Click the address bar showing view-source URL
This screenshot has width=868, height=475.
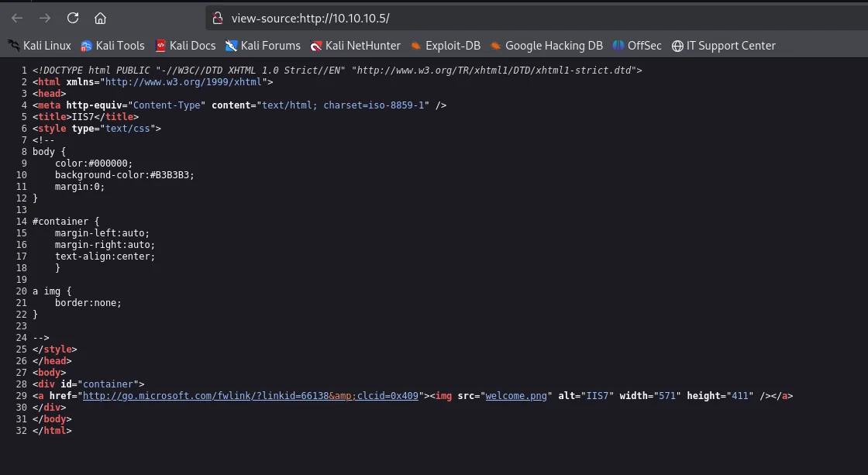[x=537, y=19]
